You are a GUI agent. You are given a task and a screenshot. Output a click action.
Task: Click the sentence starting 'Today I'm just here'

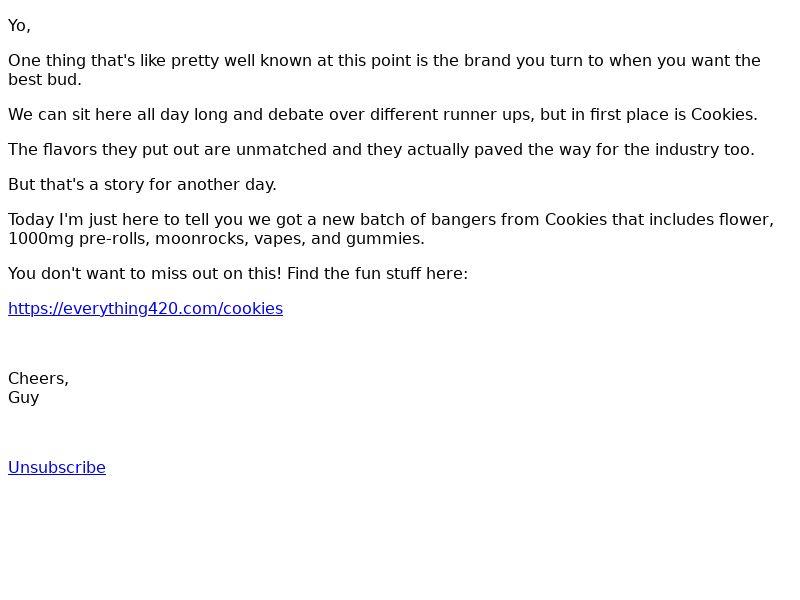tap(391, 229)
